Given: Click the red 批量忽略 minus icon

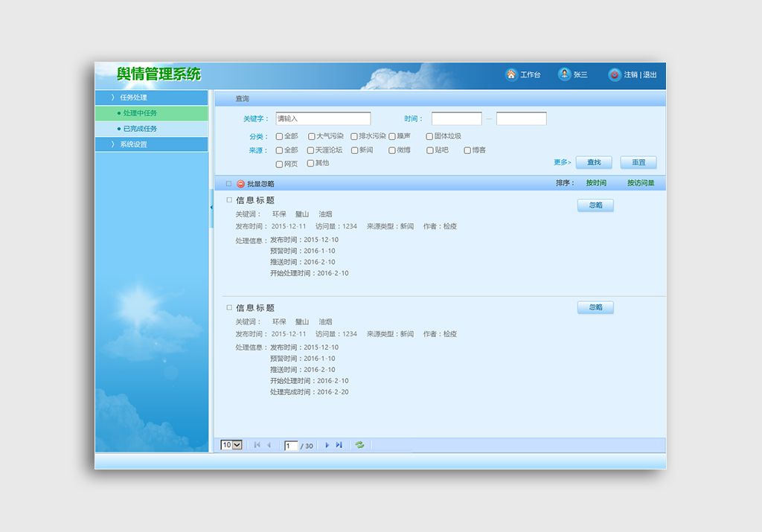Looking at the screenshot, I should [x=240, y=184].
